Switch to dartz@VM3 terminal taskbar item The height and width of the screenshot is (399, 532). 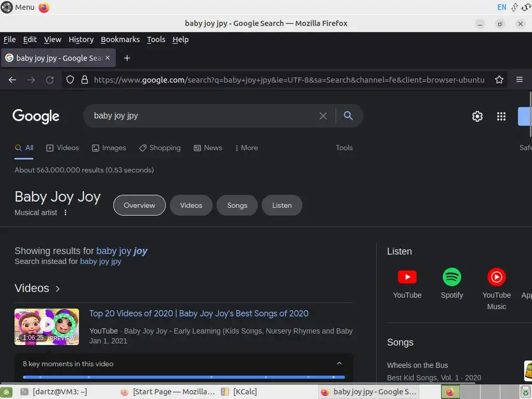tap(54, 392)
